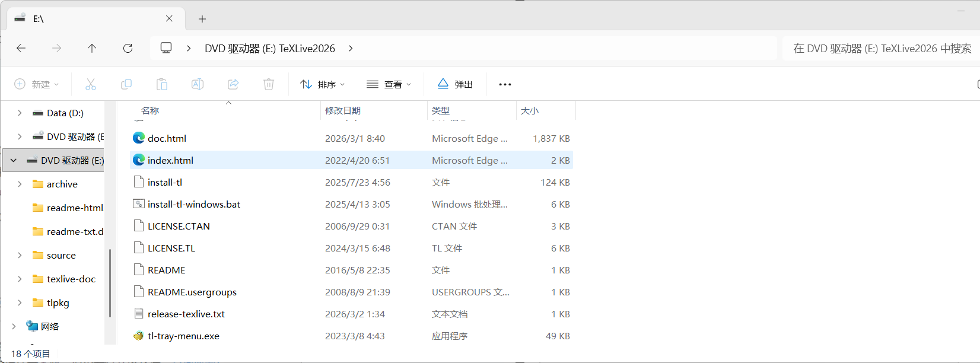Viewport: 980px width, 363px height.
Task: Expand the texlive-doc folder node
Action: click(x=20, y=279)
